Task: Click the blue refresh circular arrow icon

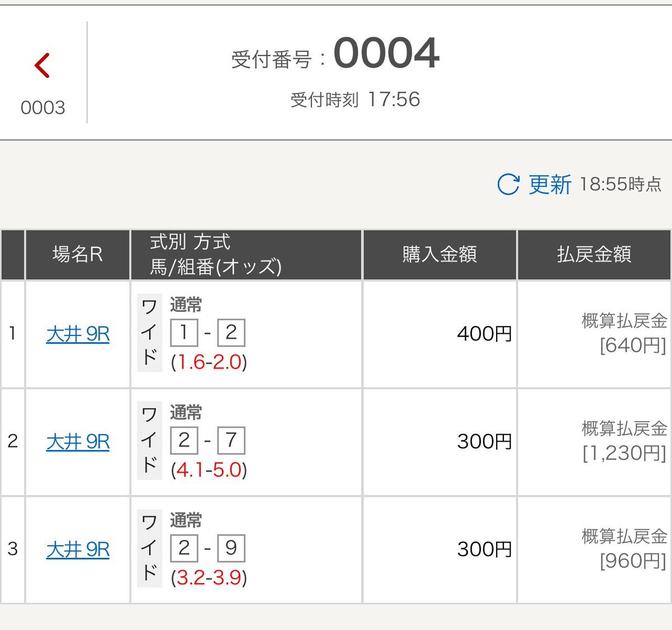Action: click(x=508, y=184)
